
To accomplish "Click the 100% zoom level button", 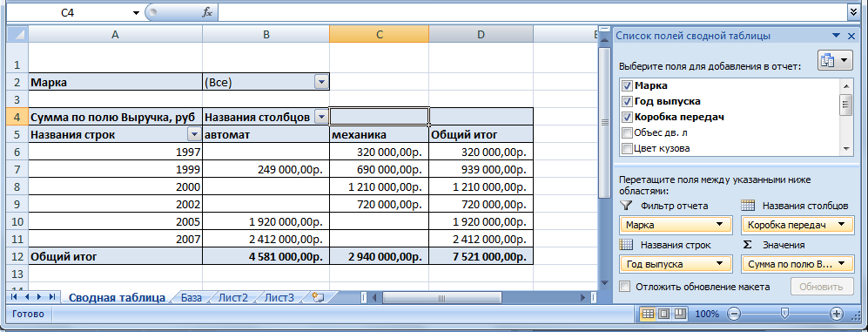I will pyautogui.click(x=707, y=315).
